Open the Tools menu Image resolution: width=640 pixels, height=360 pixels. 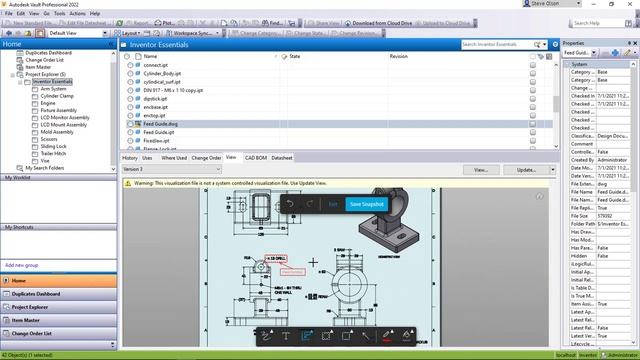click(60, 13)
